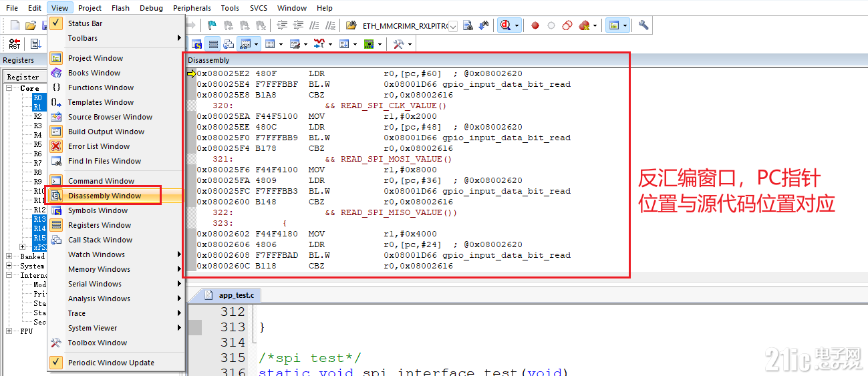The width and height of the screenshot is (868, 376).
Task: Open the debug session button dropdown arrow
Action: (517, 25)
